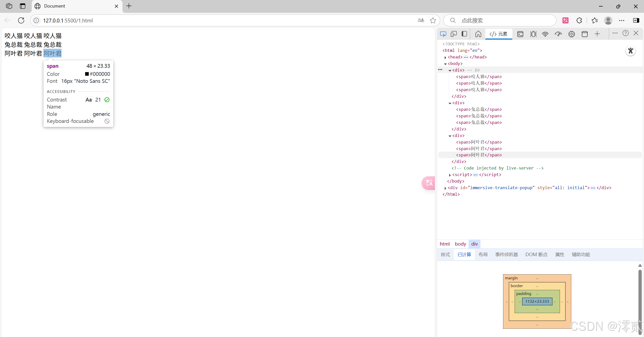Click the body breadcrumb item
The height and width of the screenshot is (337, 644).
(460, 244)
